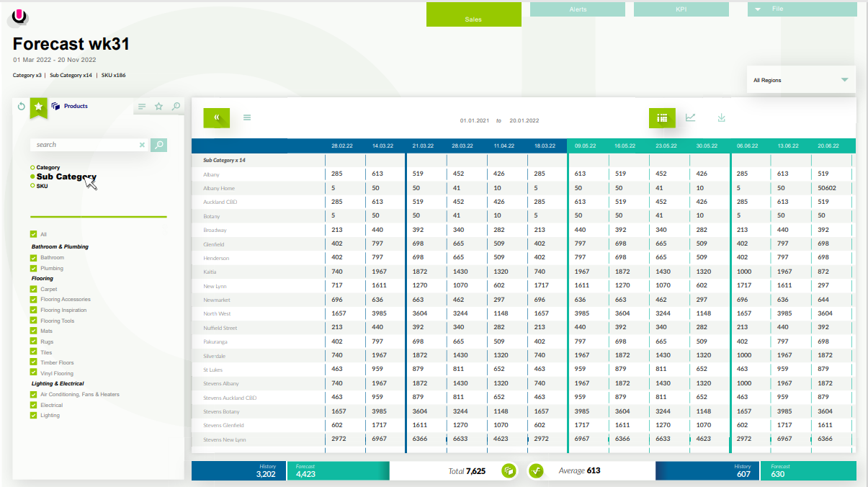This screenshot has height=487, width=868.
Task: Toggle the Carpet checkbox
Action: 33,289
